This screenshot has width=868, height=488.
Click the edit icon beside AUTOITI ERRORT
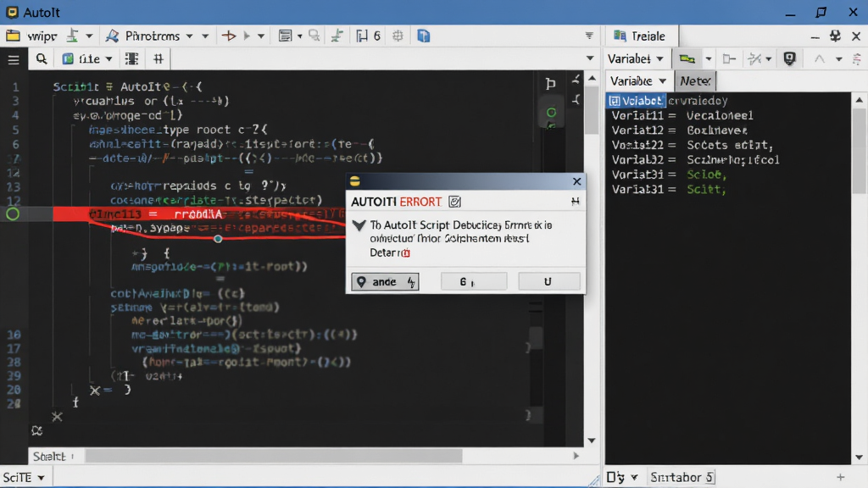point(455,202)
